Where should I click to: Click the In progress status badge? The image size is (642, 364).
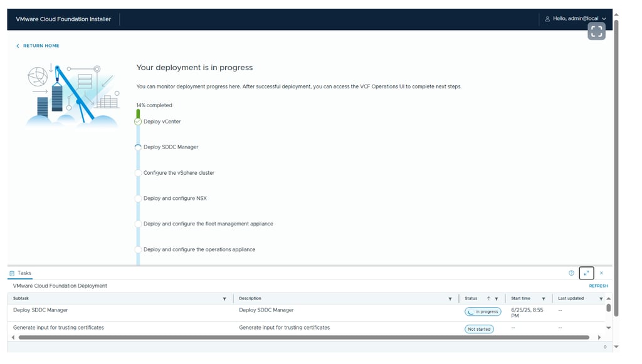point(483,311)
